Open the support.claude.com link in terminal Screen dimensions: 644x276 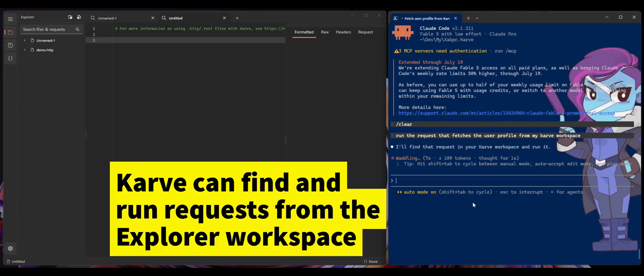(x=507, y=113)
